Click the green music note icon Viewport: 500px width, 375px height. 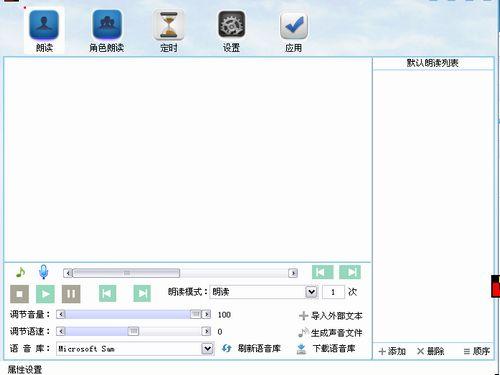(21, 272)
